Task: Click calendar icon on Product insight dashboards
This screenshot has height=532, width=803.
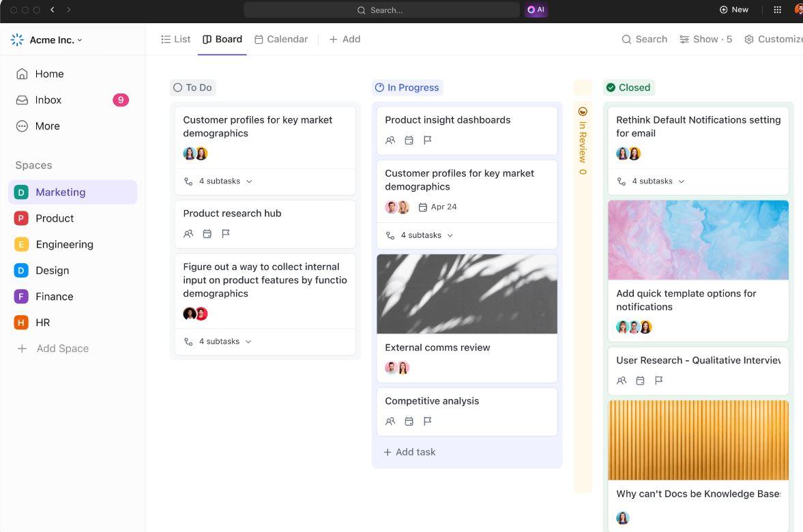Action: click(x=409, y=141)
